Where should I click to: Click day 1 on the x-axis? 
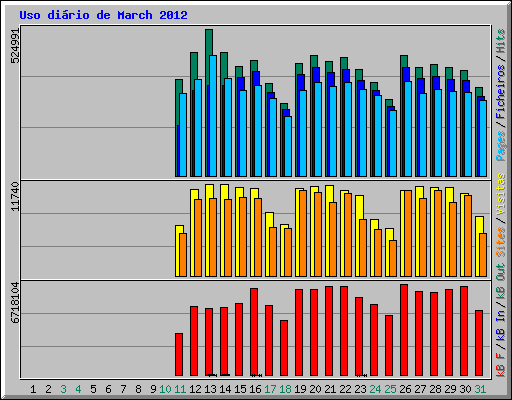[33, 389]
